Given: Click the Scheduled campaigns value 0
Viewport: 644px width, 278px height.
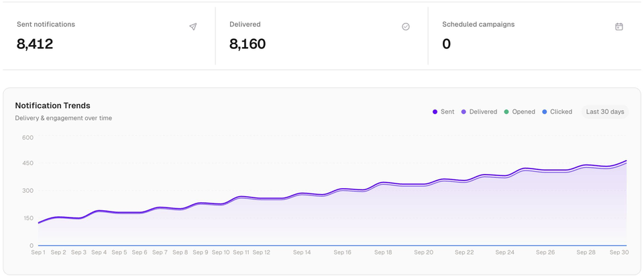Looking at the screenshot, I should click(x=447, y=44).
